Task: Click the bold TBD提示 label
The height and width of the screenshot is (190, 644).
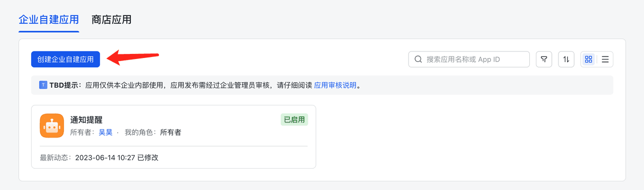Action: tap(65, 85)
